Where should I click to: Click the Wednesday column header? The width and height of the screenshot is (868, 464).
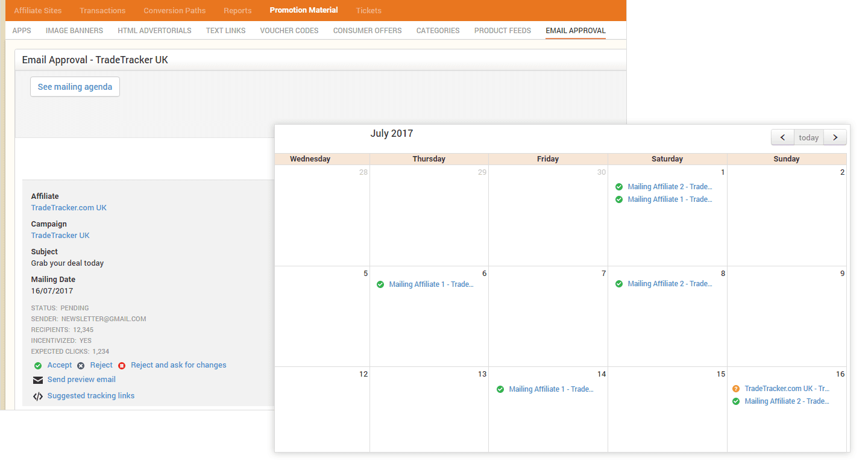click(x=310, y=159)
